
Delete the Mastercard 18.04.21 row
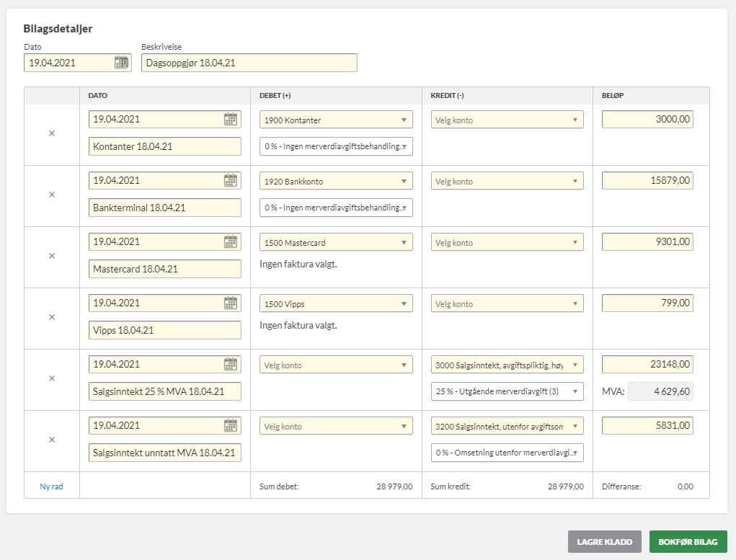(52, 256)
